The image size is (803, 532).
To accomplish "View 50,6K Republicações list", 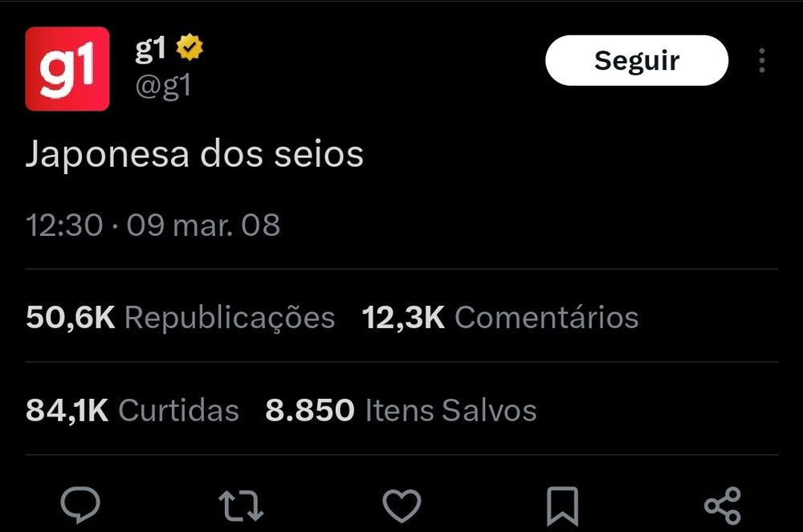I will click(180, 318).
